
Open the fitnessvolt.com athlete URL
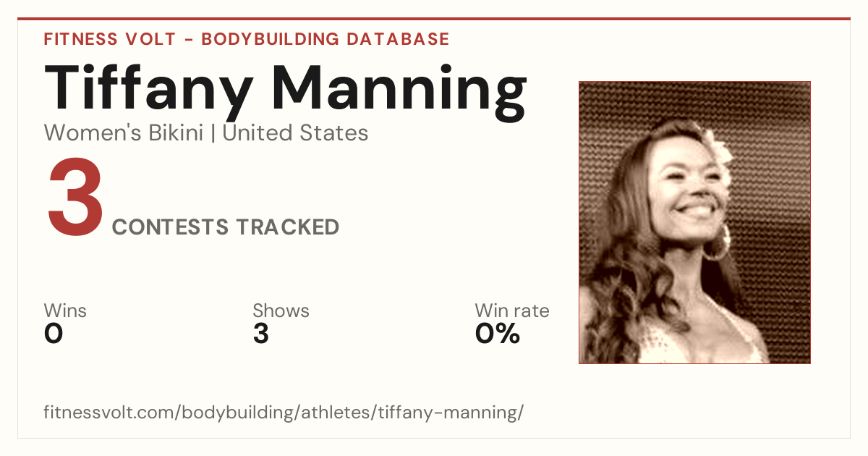pos(284,413)
